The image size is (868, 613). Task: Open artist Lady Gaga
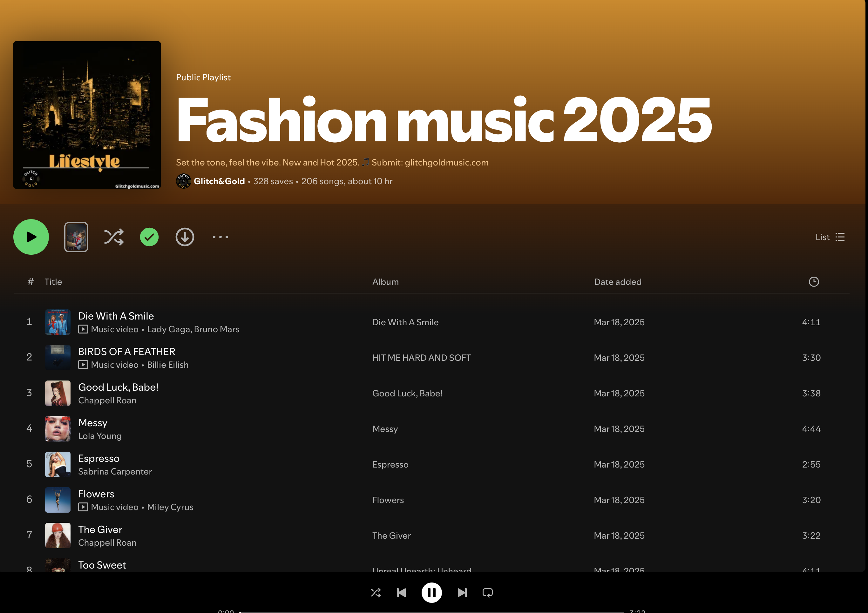tap(169, 330)
